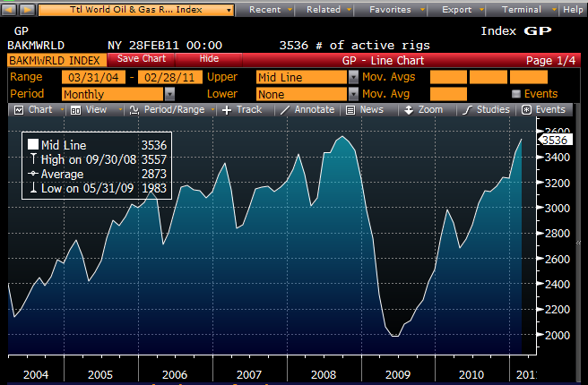Viewport: 588px width, 385px height.
Task: Go back with the left arrow button
Action: pyautogui.click(x=9, y=9)
